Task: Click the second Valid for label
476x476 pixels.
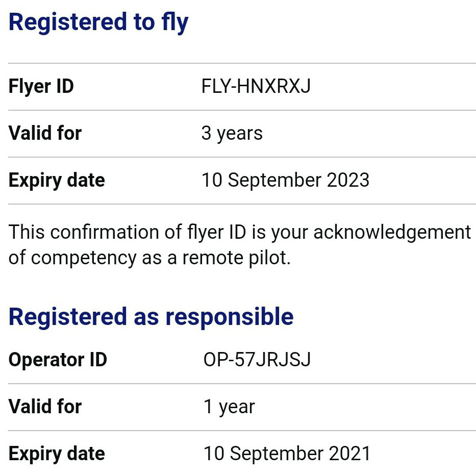Action: pyautogui.click(x=45, y=407)
